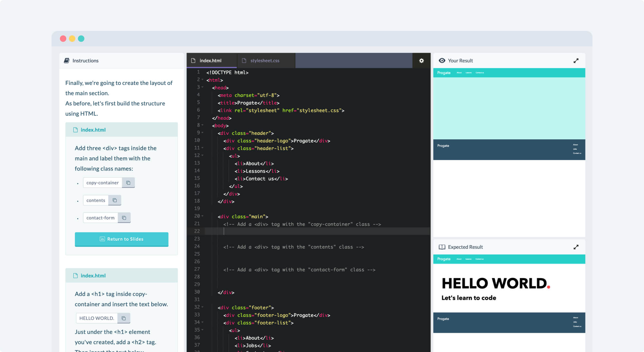Click the green window dot
644x352 pixels.
point(81,39)
